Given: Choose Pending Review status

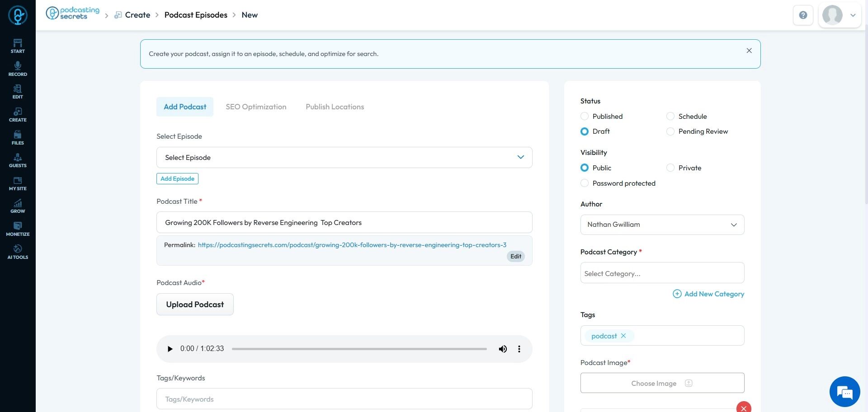Looking at the screenshot, I should (x=670, y=131).
